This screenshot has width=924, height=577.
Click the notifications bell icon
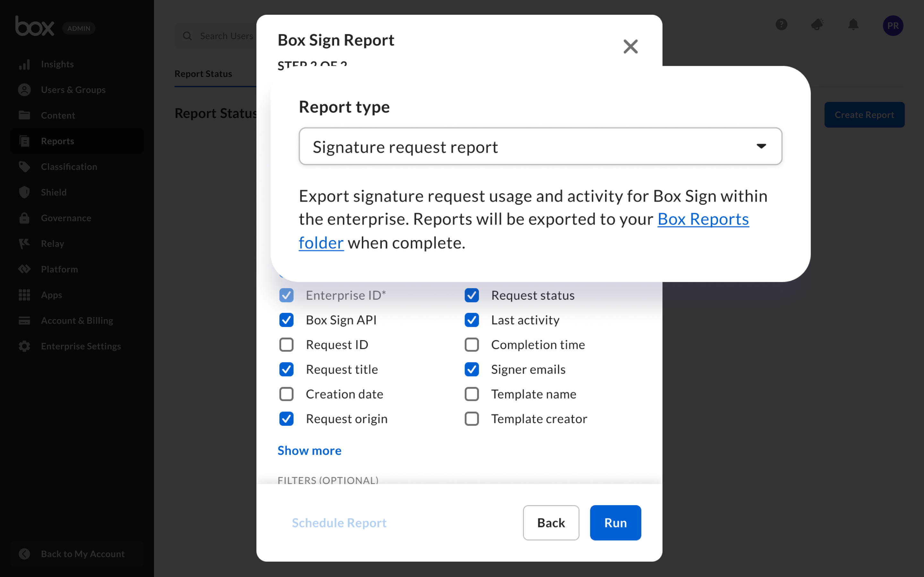[x=853, y=25]
